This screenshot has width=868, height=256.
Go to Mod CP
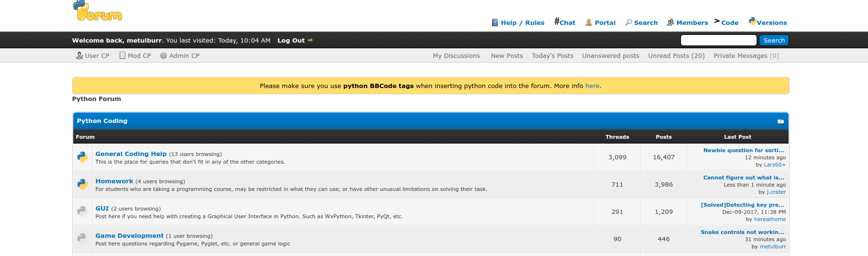(135, 56)
